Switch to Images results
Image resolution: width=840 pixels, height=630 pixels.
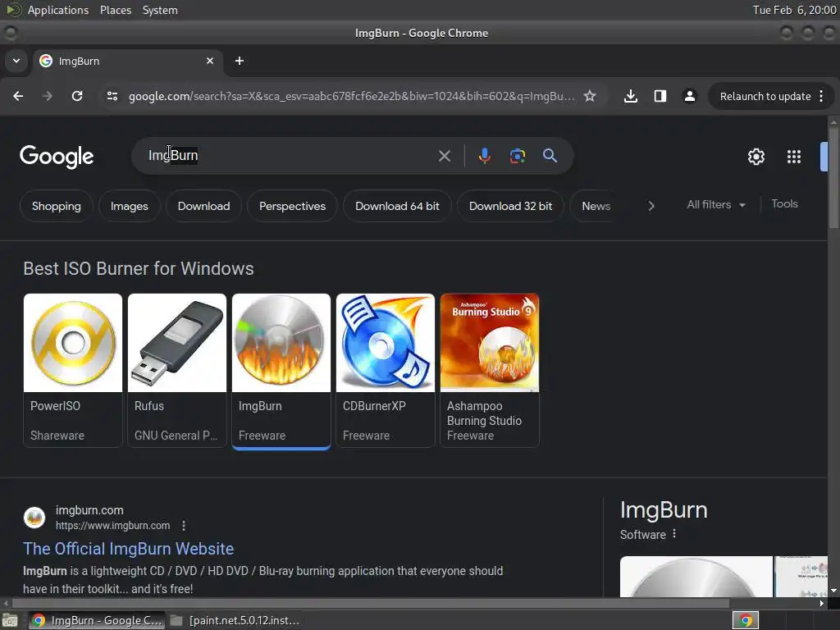pyautogui.click(x=129, y=206)
